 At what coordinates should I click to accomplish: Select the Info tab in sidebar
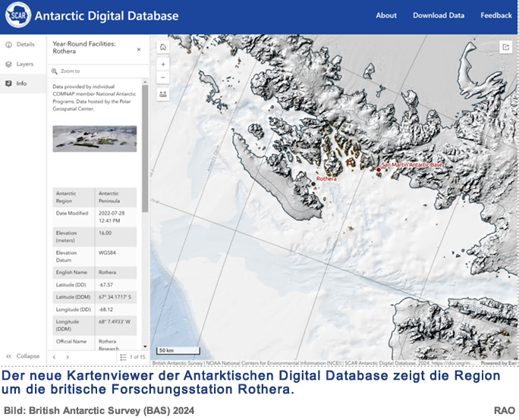(x=21, y=83)
